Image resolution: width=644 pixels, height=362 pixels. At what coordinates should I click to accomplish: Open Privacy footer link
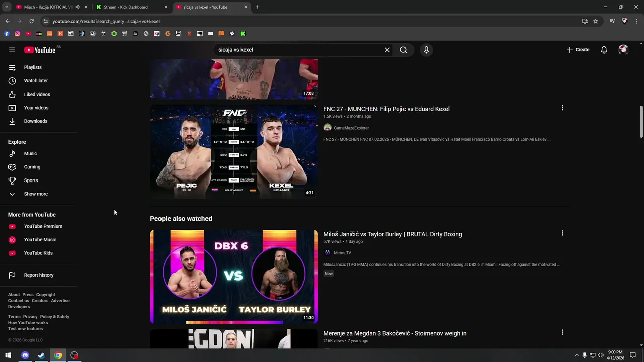pyautogui.click(x=30, y=317)
